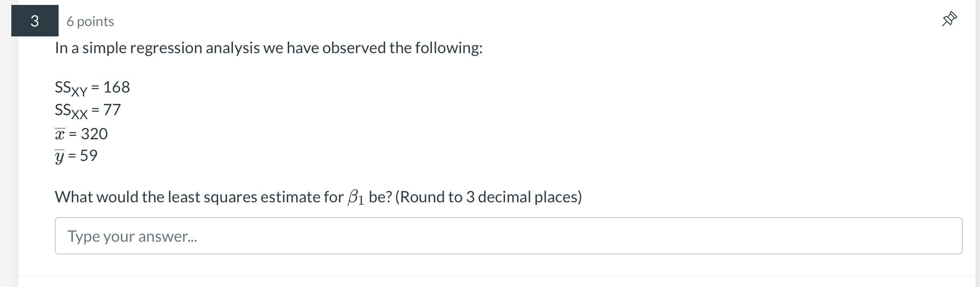Viewport: 980px width, 287px height.
Task: Click the 'Type your answer...' placeholder text
Action: 133,236
